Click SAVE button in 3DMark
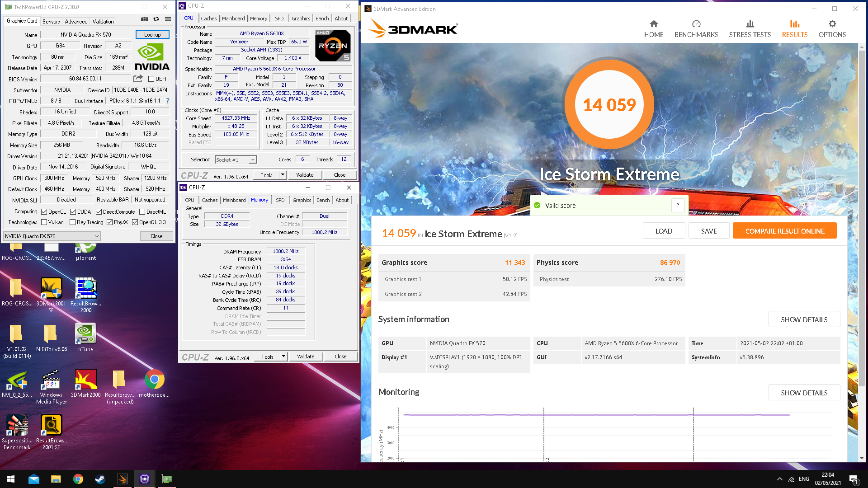 point(708,231)
